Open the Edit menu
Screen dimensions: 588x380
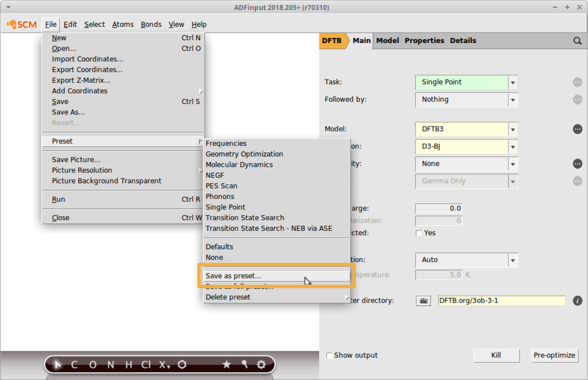click(70, 24)
